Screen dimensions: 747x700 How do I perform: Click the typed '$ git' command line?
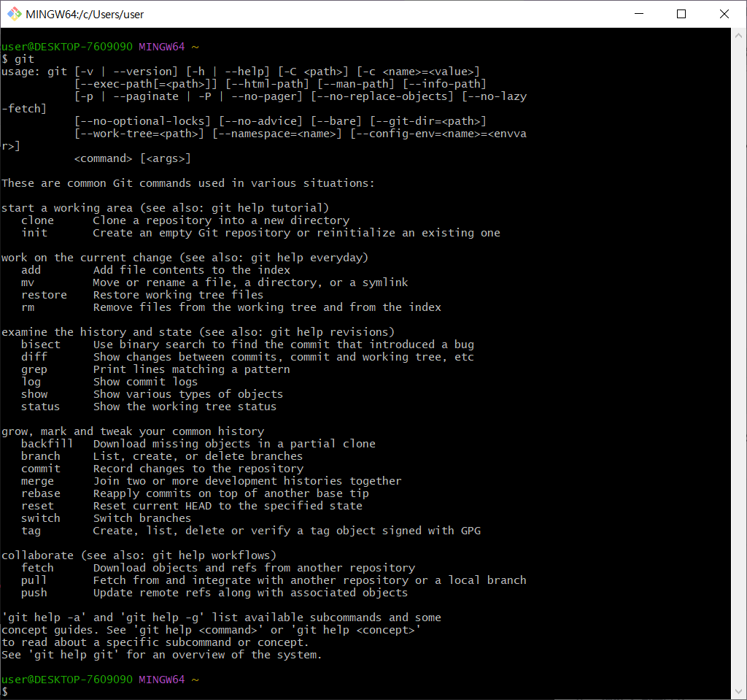click(18, 59)
